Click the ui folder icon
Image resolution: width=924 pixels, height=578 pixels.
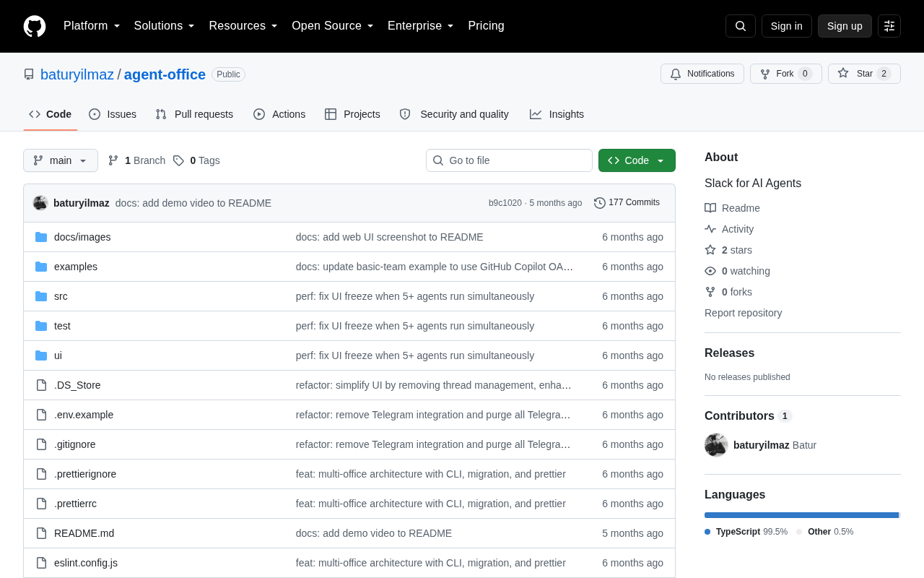pos(41,355)
